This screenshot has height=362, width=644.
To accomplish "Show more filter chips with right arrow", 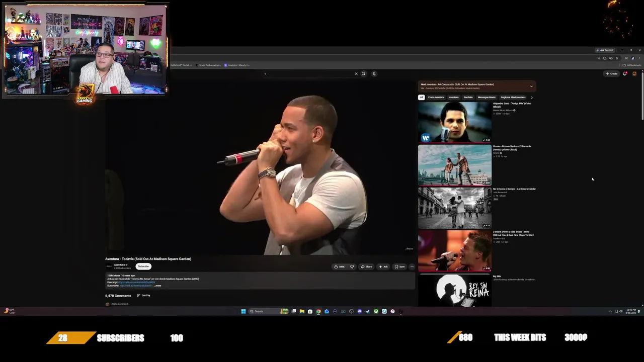I will [x=532, y=97].
